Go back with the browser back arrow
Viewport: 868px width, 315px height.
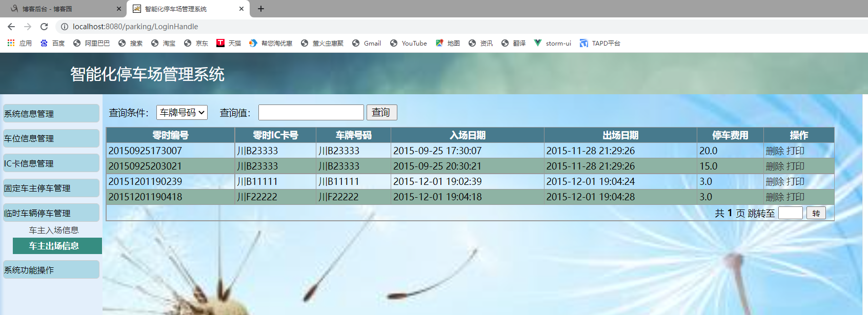tap(11, 27)
